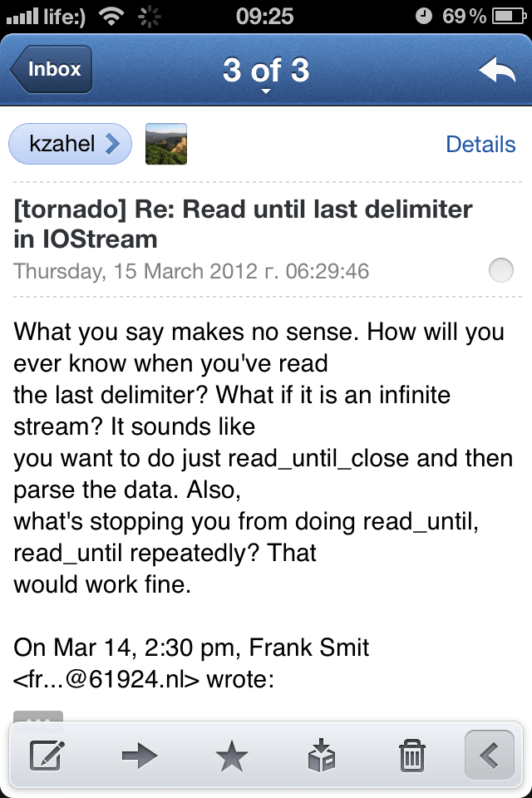532x798 pixels.
Task: Collapse the bottom toolbar with the chevron button
Action: [x=490, y=755]
